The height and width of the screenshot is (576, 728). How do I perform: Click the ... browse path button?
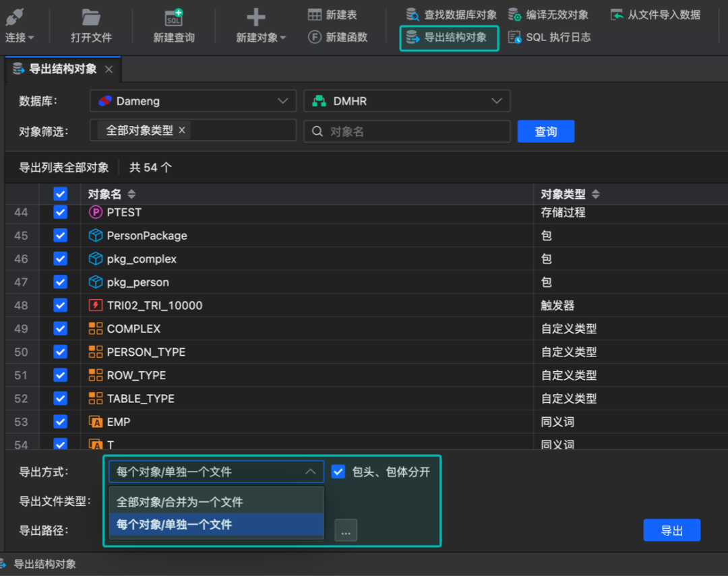point(346,530)
